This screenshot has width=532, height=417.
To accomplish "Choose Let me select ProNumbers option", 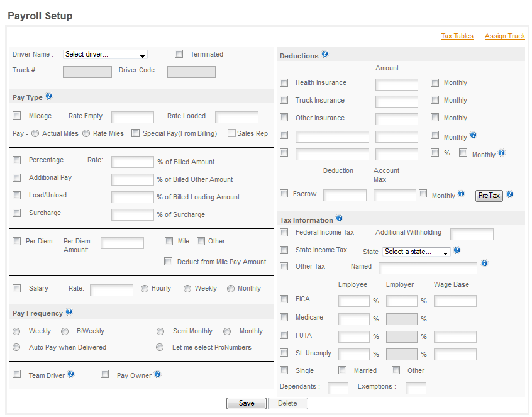I will (160, 347).
